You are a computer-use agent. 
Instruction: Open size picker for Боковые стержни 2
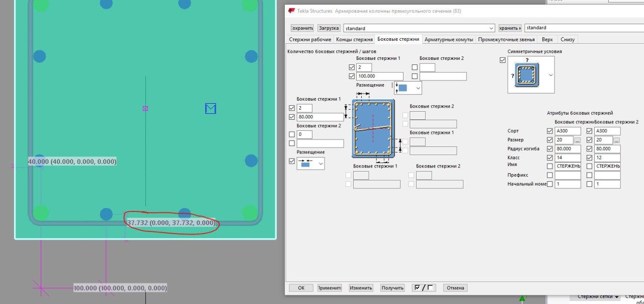(616, 140)
